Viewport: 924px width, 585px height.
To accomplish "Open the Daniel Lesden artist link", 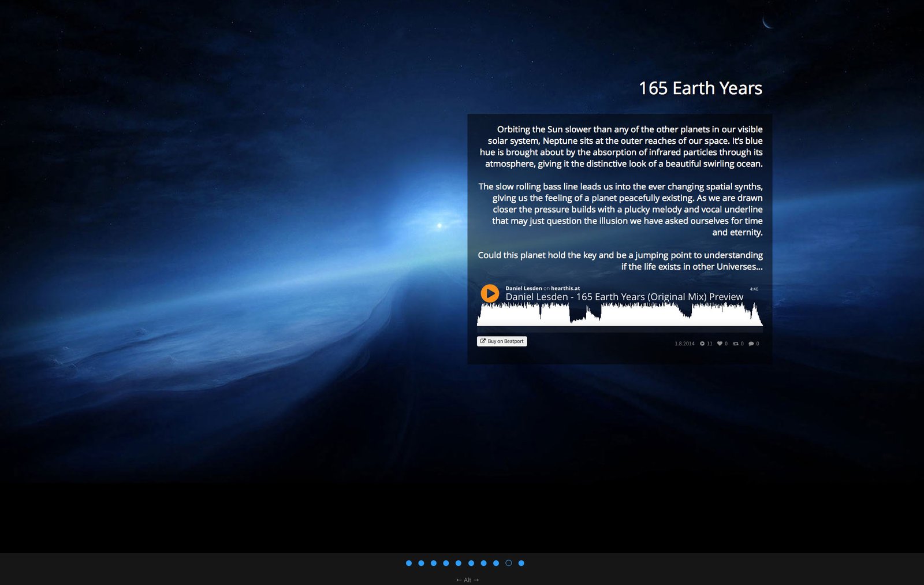I will [523, 288].
